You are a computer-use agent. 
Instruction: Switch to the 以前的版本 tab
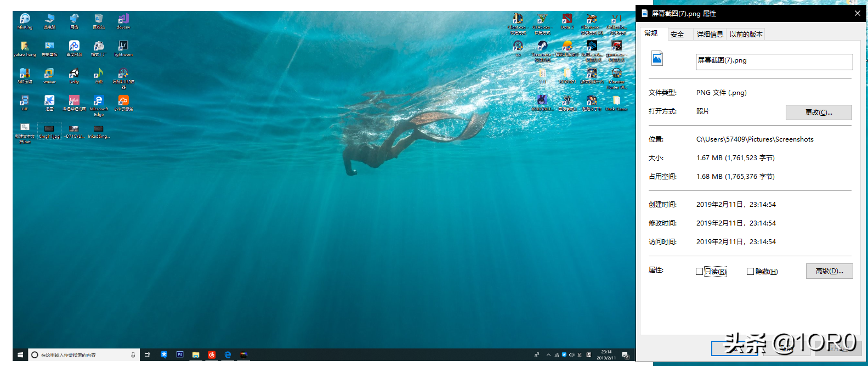pyautogui.click(x=746, y=34)
